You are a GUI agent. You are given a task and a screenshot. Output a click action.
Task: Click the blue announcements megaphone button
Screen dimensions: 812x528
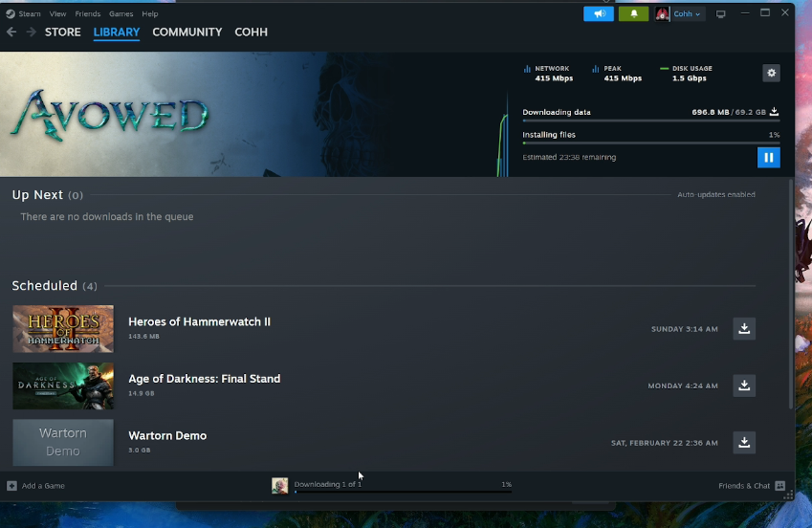coord(599,14)
